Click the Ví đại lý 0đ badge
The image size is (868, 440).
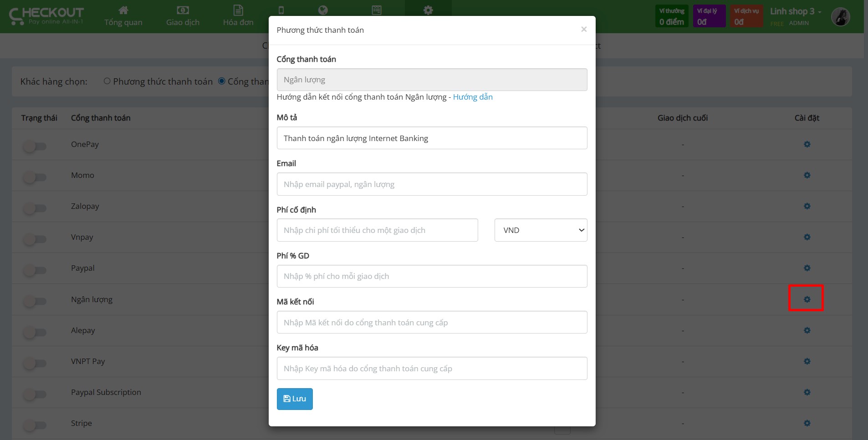coord(709,16)
